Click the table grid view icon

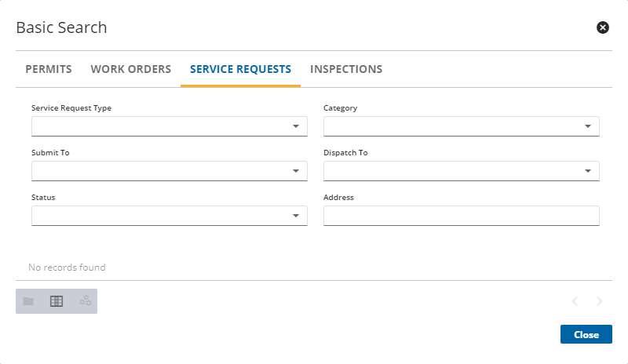point(57,301)
